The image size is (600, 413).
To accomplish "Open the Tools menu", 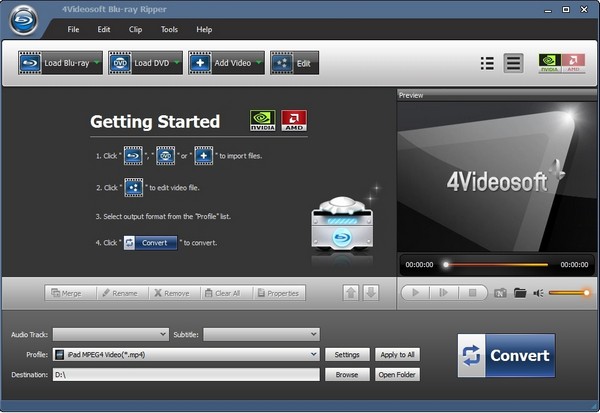I will coord(169,29).
